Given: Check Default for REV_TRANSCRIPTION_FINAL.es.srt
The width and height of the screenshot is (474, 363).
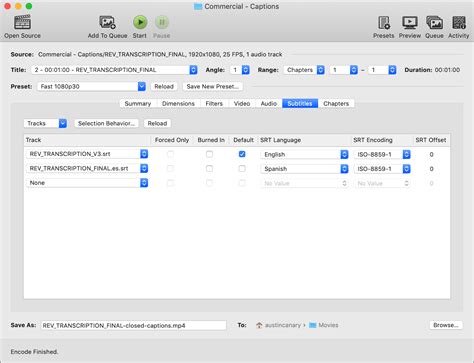Looking at the screenshot, I should pos(242,168).
